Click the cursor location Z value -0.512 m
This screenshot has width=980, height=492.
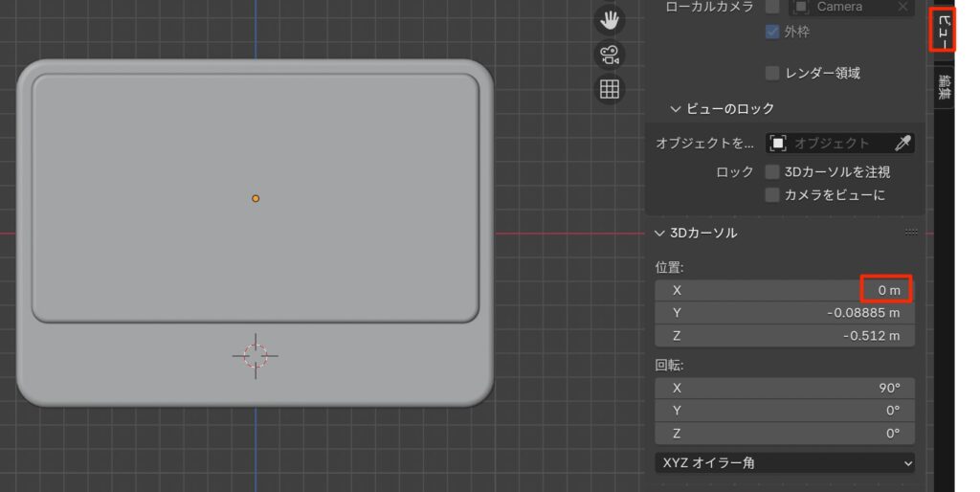click(x=785, y=336)
